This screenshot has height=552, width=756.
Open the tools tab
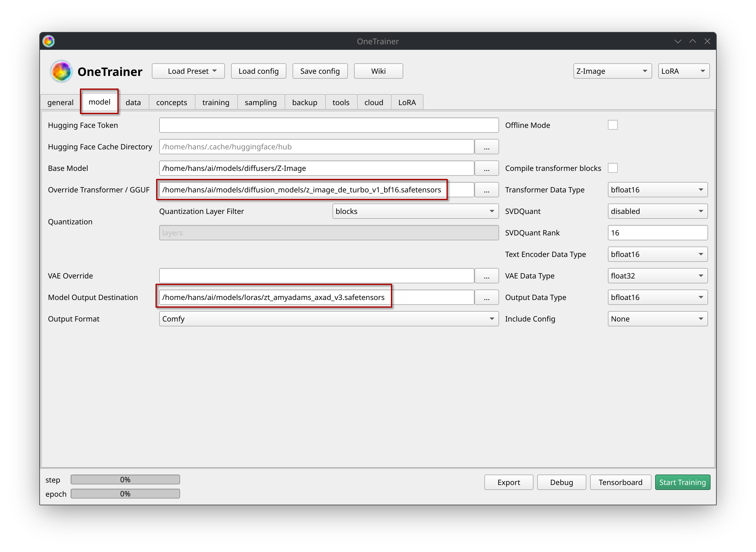pyautogui.click(x=341, y=102)
